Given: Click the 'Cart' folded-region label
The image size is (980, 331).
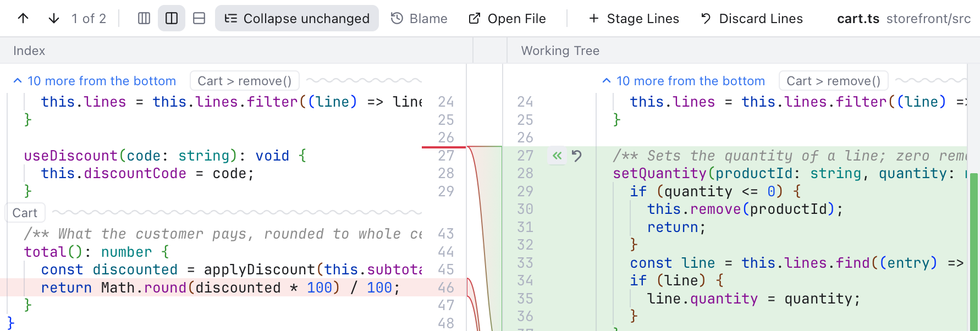Looking at the screenshot, I should (x=25, y=213).
